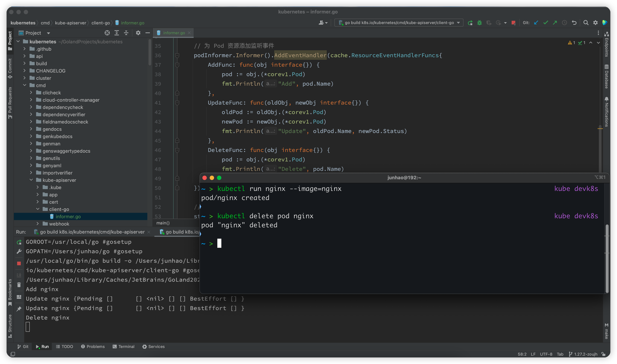Screen dimensions: 617x364
Task: Open the Problems tool window tab
Action: click(x=93, y=347)
